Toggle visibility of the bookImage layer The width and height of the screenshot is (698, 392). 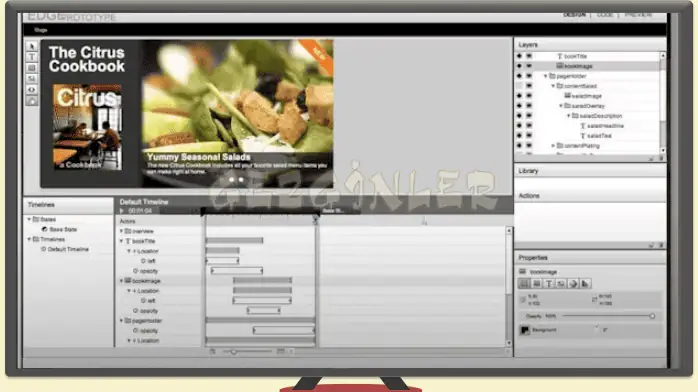click(x=519, y=66)
